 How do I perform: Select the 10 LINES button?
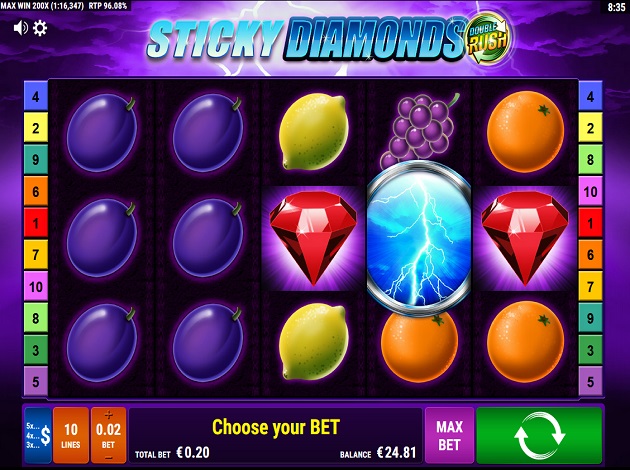point(71,435)
